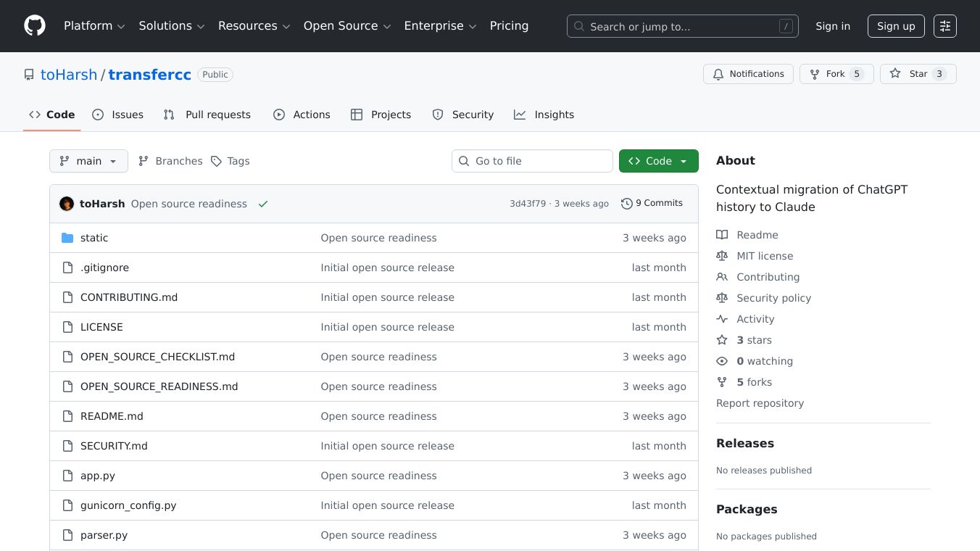980x551 pixels.
Task: Click the GitHub logo icon
Action: [35, 26]
